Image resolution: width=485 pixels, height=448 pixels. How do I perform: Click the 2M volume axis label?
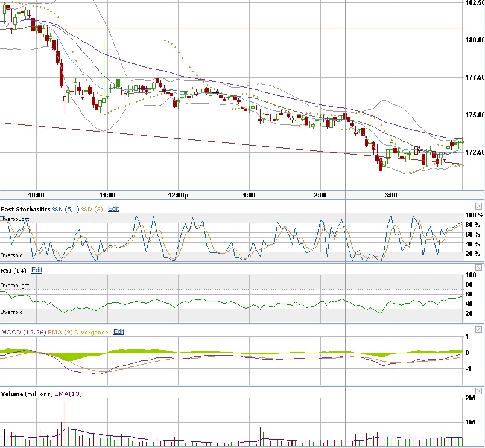470,398
